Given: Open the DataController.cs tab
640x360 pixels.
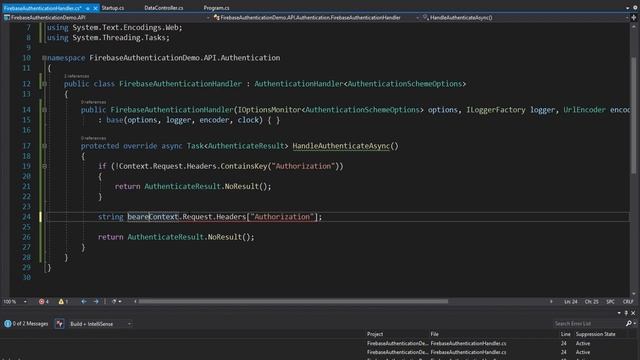Looking at the screenshot, I should tap(164, 8).
